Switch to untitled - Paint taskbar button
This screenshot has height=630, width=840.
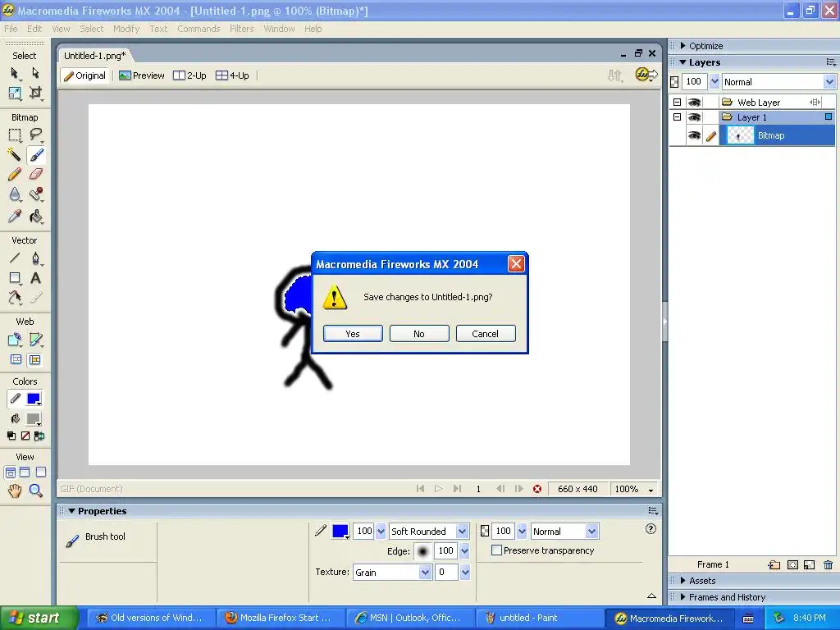[x=540, y=618]
